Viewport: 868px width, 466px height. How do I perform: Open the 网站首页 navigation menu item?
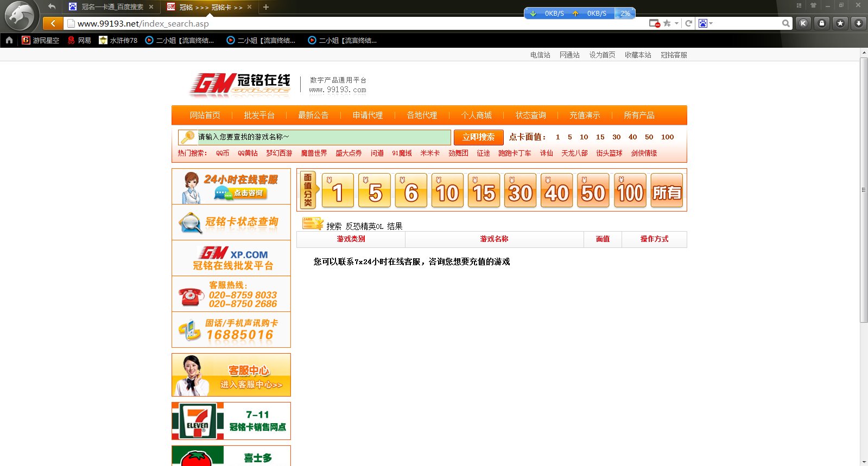[x=205, y=115]
